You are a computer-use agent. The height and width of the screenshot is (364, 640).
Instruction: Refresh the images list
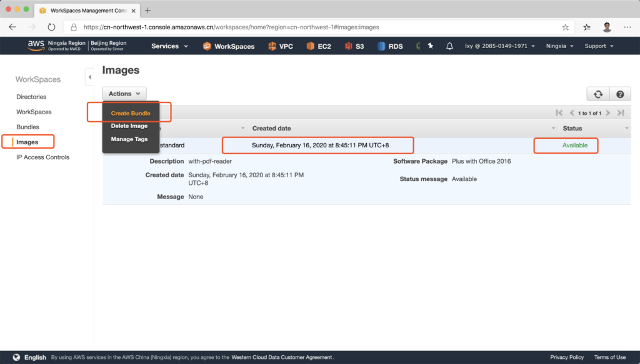point(597,94)
